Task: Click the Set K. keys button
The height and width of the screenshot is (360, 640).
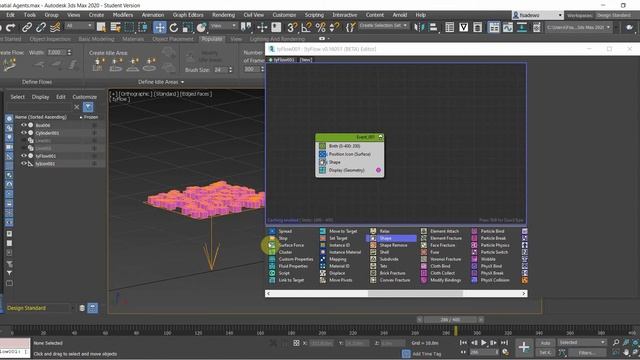Action: 545,352
